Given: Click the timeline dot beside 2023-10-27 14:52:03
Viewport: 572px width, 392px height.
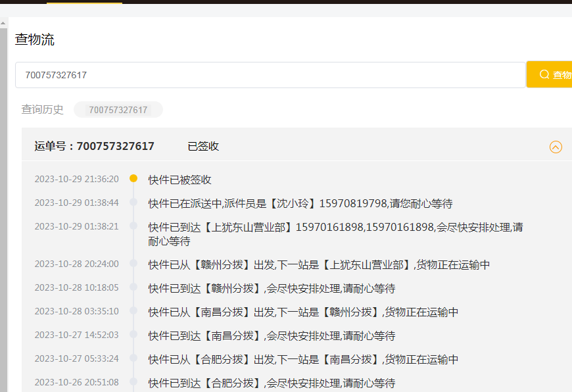Looking at the screenshot, I should (x=133, y=334).
